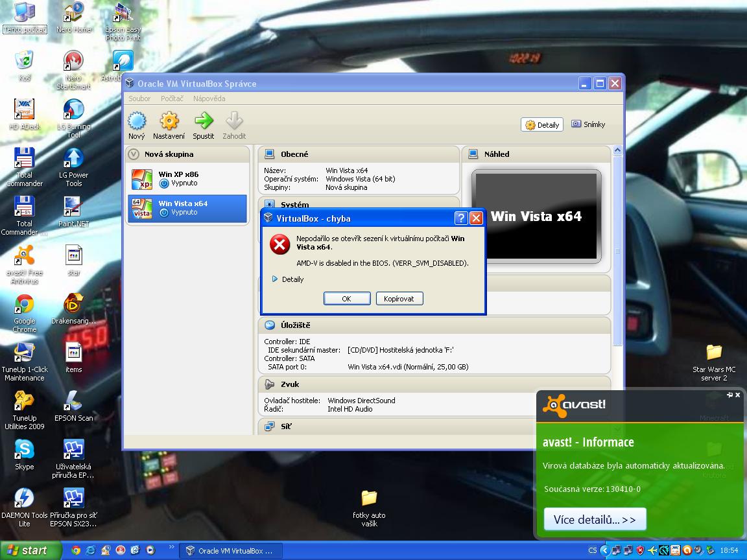
Task: Switch to Detaily view button
Action: pos(542,124)
